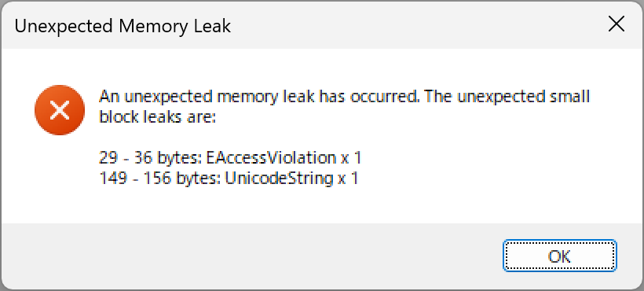Click 'The unexpected' in the message's first line

pyautogui.click(x=485, y=98)
